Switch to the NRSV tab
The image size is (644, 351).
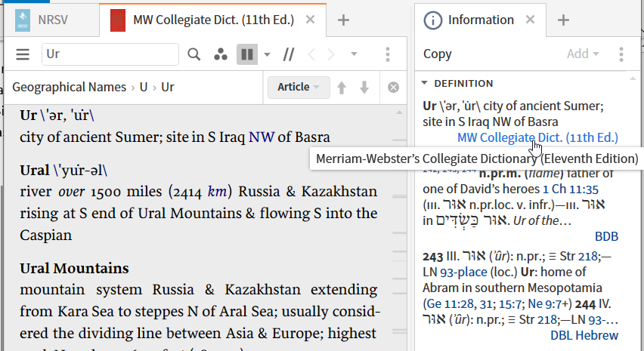(53, 20)
